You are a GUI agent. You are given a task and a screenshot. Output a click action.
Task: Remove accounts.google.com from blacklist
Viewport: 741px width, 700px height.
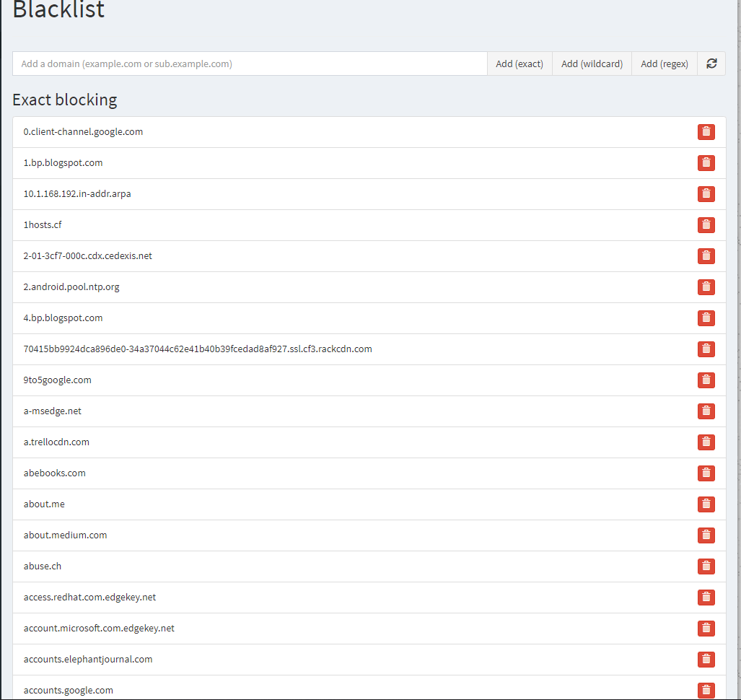706,690
